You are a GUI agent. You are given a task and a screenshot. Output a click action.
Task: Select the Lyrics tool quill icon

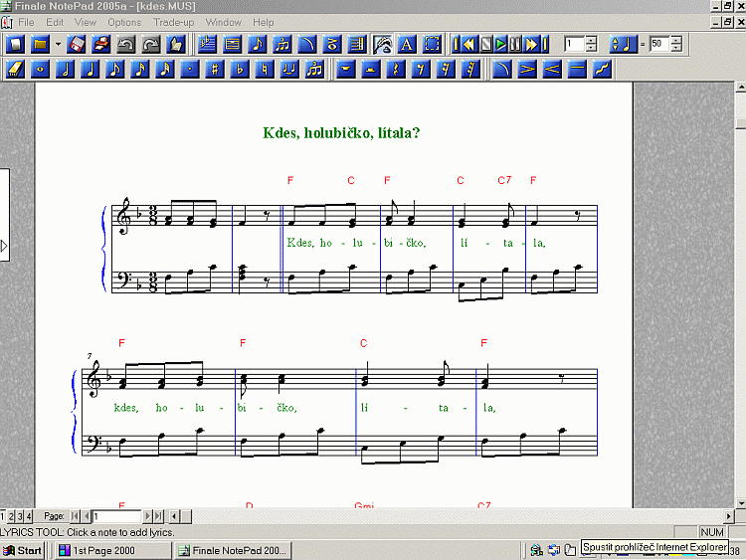click(x=382, y=44)
